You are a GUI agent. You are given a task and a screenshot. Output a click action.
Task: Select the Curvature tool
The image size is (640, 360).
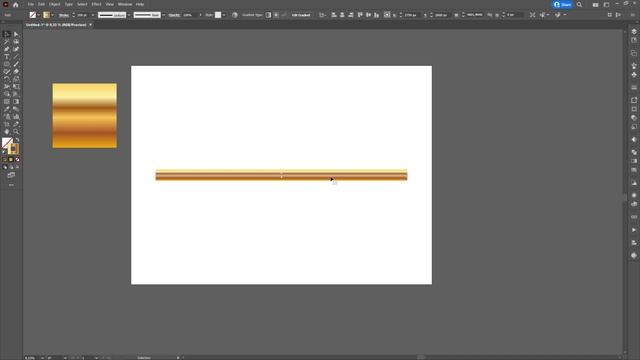pos(16,49)
